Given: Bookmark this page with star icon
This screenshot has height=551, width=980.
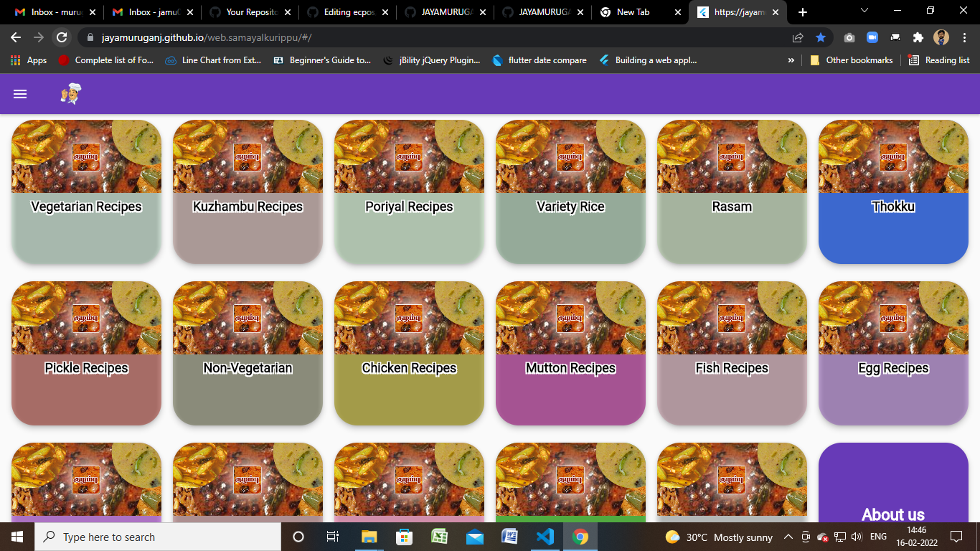Looking at the screenshot, I should 821,37.
